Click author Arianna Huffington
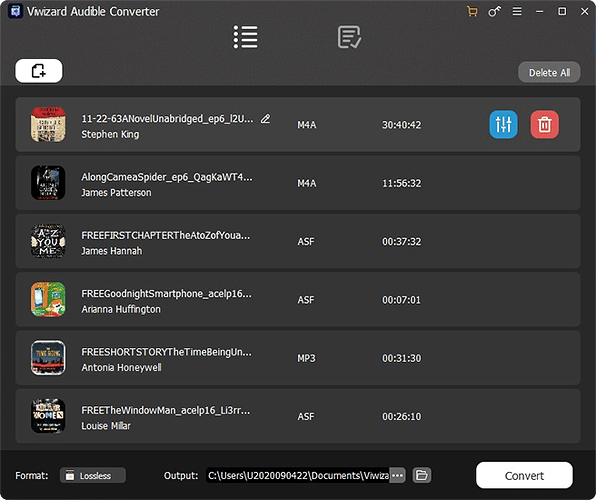Image resolution: width=596 pixels, height=500 pixels. click(121, 309)
